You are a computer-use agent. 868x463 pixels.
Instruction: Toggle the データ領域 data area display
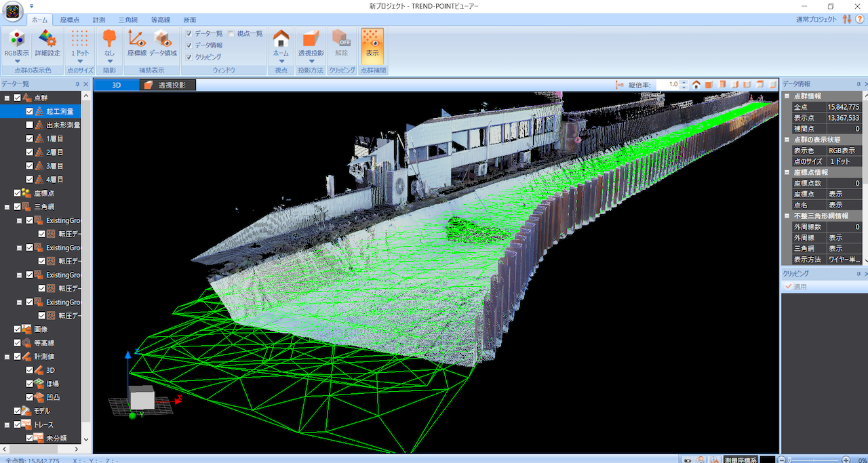163,44
